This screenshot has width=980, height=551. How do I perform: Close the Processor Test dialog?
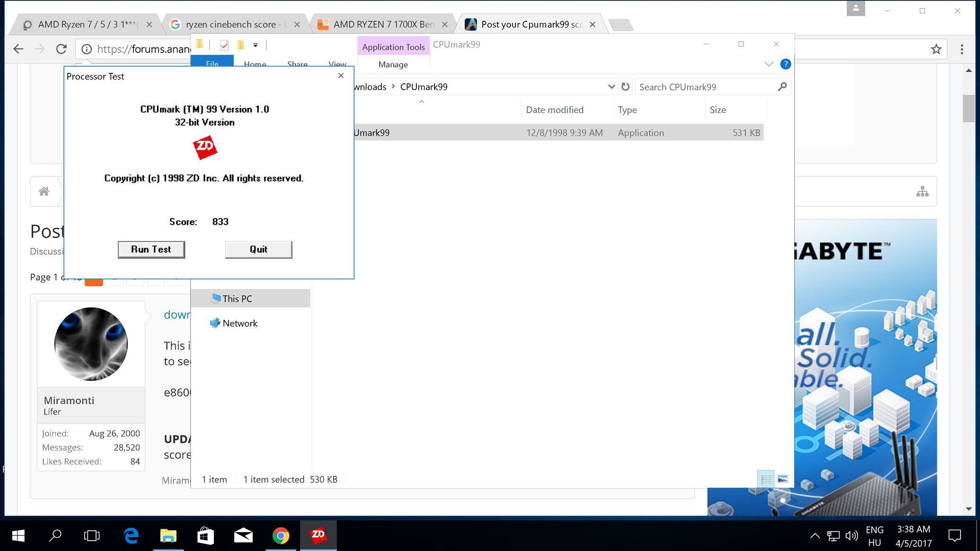click(341, 76)
